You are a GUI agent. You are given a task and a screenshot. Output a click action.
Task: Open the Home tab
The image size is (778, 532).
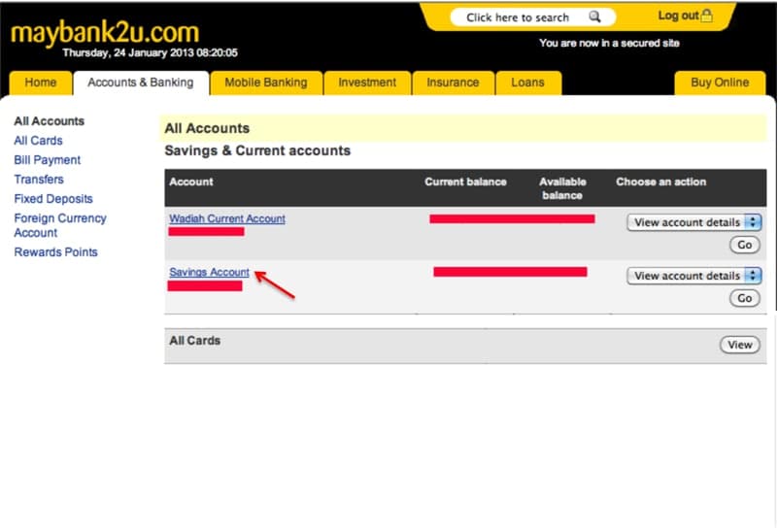pos(41,83)
